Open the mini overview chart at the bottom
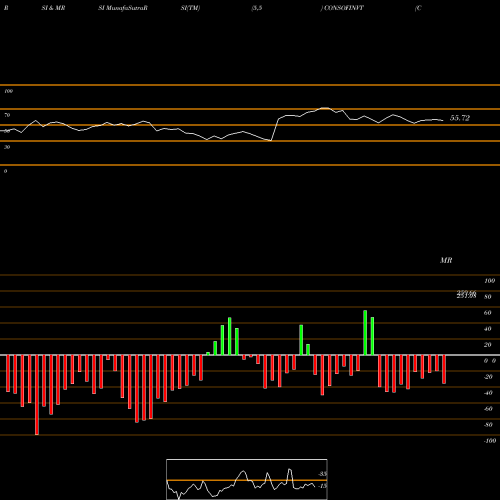 click(x=247, y=479)
